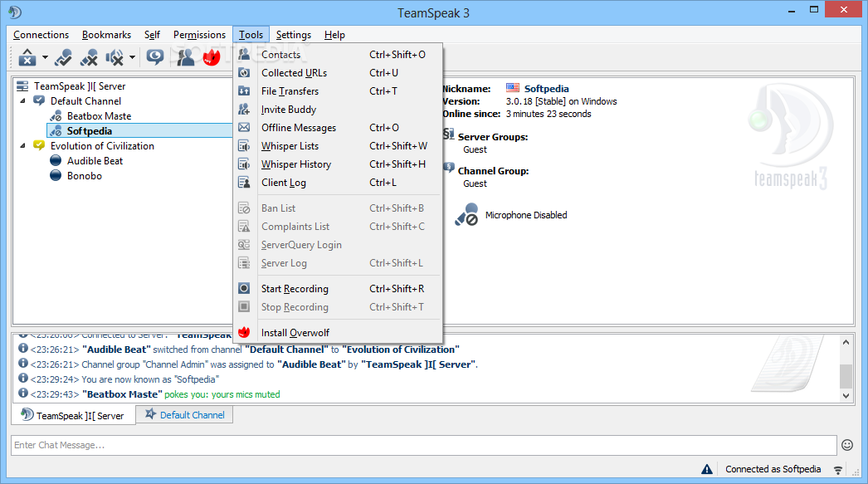This screenshot has width=868, height=484.
Task: Select the Default Channel row
Action: (85, 100)
